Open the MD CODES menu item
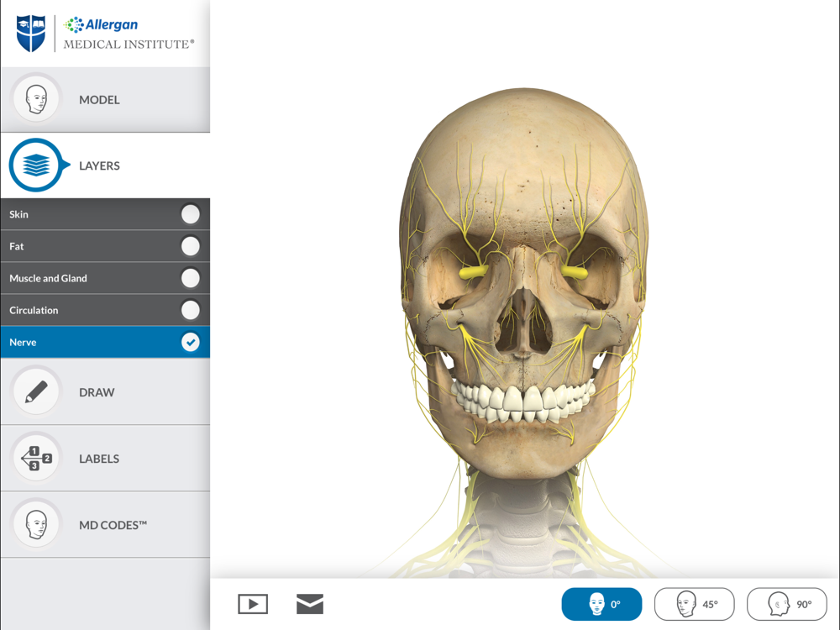Viewport: 840px width, 630px height. (105, 525)
